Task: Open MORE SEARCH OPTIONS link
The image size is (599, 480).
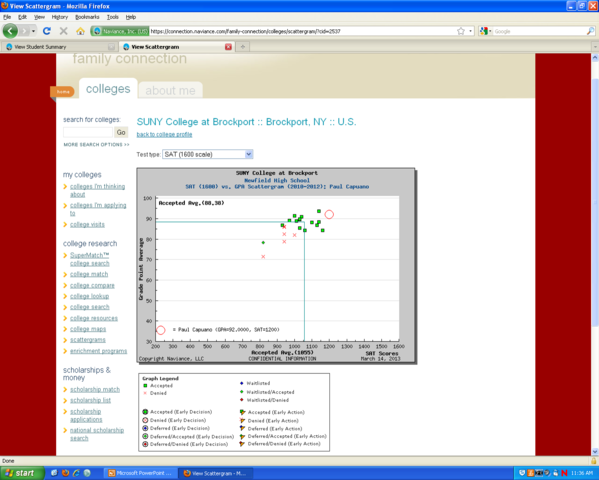Action: pos(96,144)
